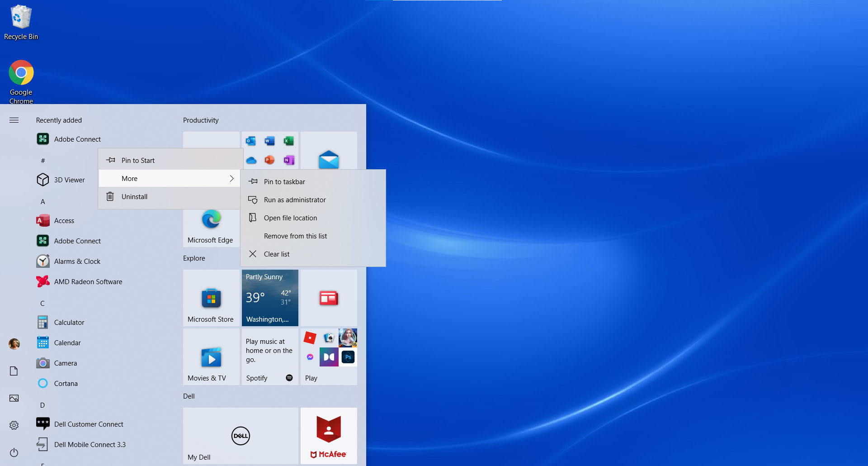The height and width of the screenshot is (466, 868).
Task: Select Open file location
Action: pyautogui.click(x=313, y=218)
